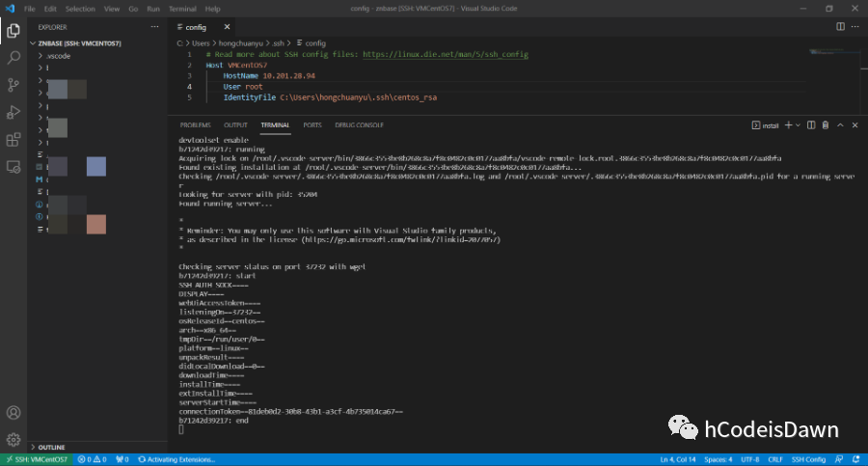Close the config editor tab
This screenshot has height=466, width=868.
point(227,27)
